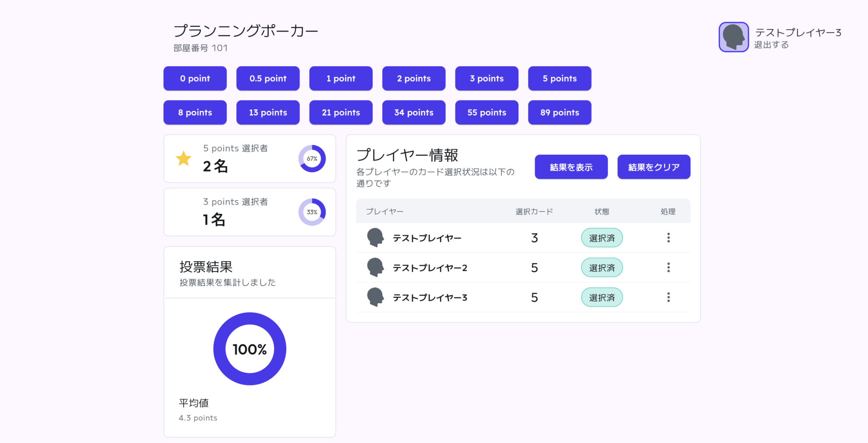Click テストプレイヤー3's avatar icon
868x443 pixels.
point(375,297)
